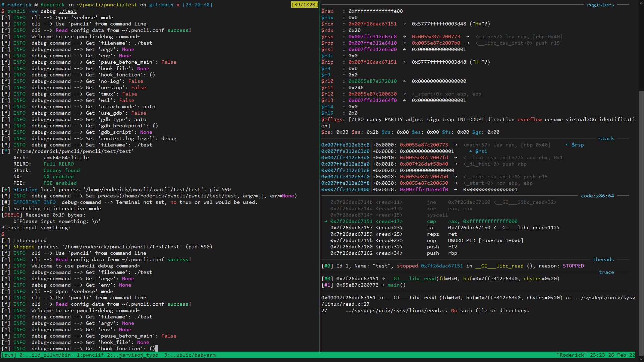This screenshot has height=362, width=644.
Task: Open tmux window 2 jarvisoj_typo
Action: click(132, 355)
